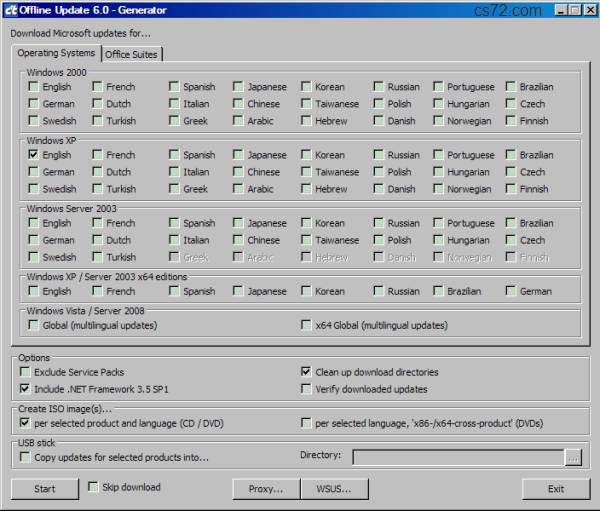Screen dimensions: 600x511
Task: Tick Italian under Windows Server 2003
Action: [174, 240]
